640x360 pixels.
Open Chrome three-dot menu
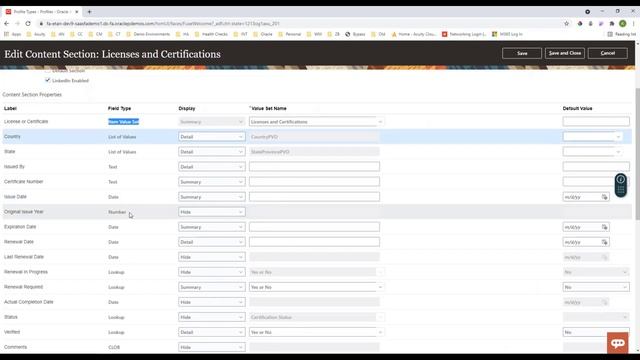click(x=633, y=24)
